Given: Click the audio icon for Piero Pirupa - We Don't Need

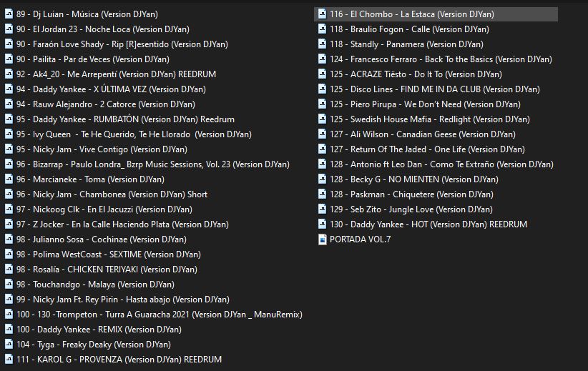Looking at the screenshot, I should 322,104.
